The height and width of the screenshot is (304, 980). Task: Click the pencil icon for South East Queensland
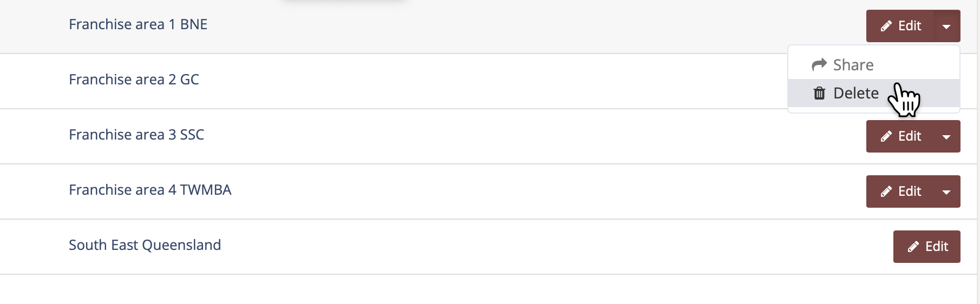pyautogui.click(x=913, y=247)
